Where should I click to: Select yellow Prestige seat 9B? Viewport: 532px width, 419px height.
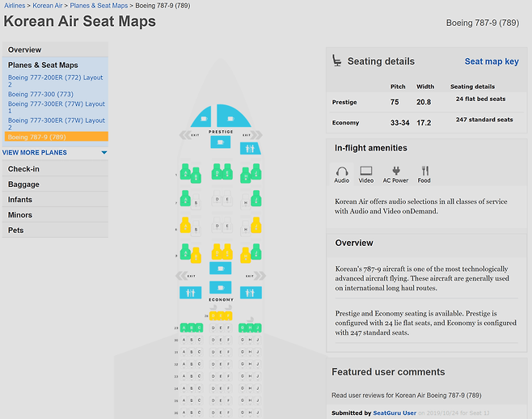pyautogui.click(x=196, y=256)
